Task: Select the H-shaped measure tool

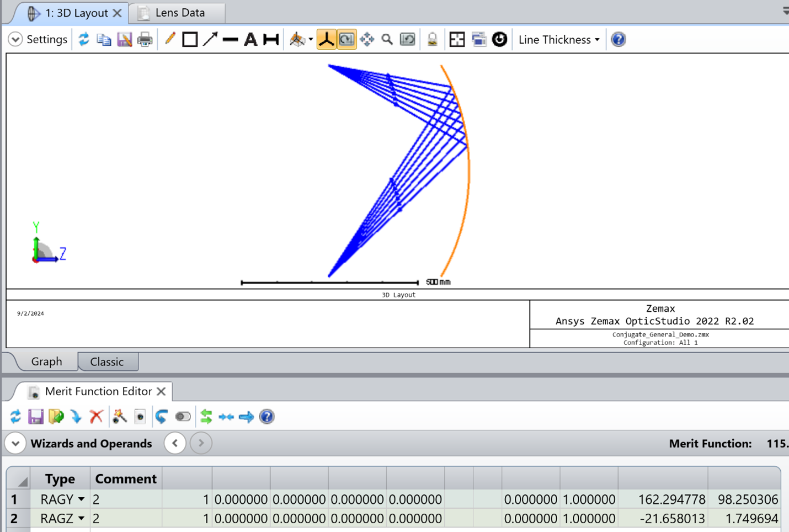Action: point(271,39)
